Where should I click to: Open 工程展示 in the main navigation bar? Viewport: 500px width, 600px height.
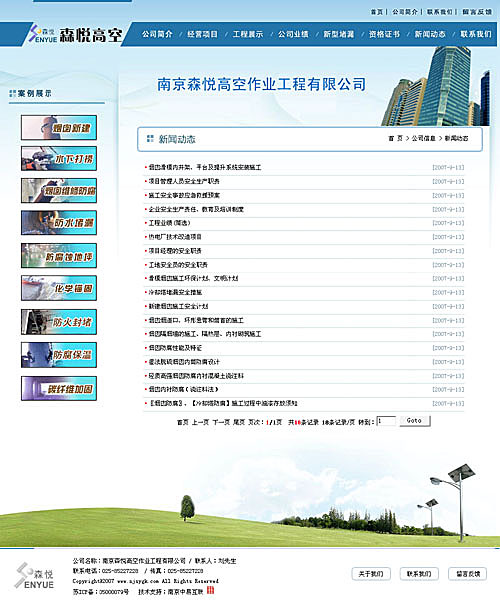248,34
